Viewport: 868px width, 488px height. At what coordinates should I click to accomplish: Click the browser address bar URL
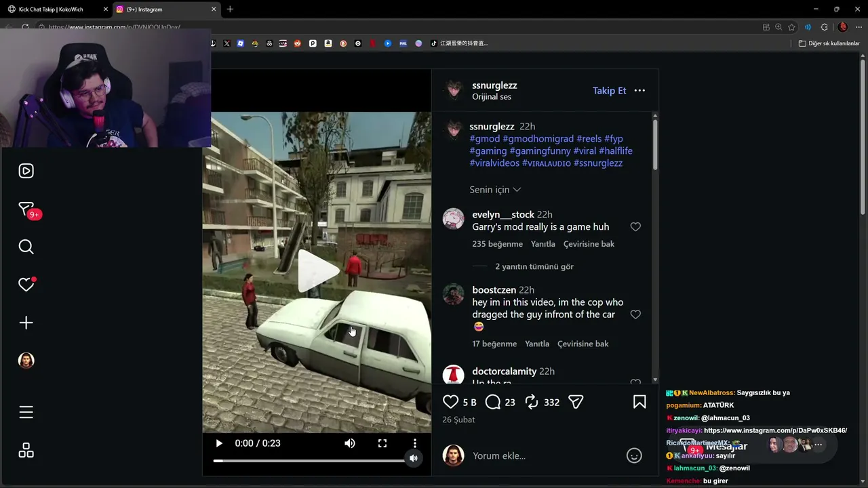(114, 27)
